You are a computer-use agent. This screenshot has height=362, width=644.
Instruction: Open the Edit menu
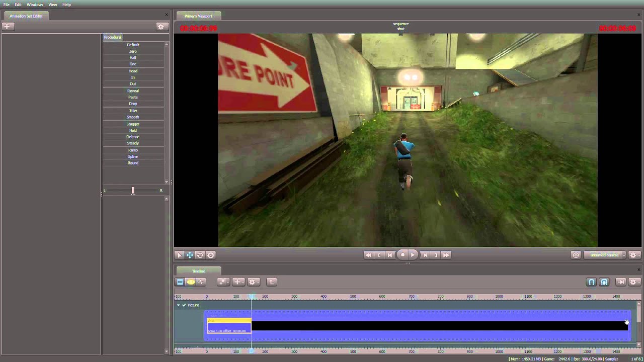click(x=18, y=5)
